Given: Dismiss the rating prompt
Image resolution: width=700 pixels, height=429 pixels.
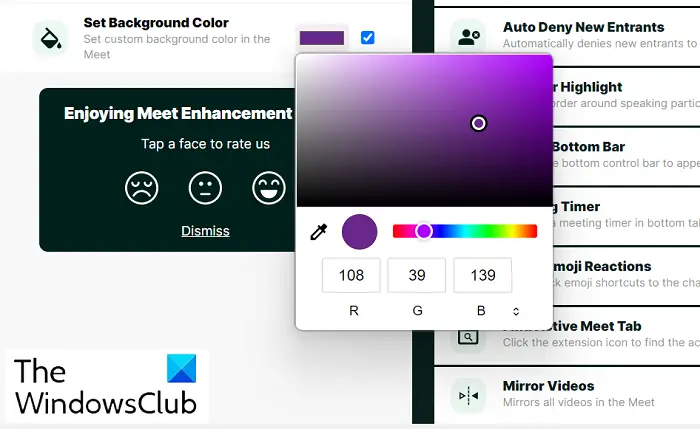Looking at the screenshot, I should coord(205,231).
